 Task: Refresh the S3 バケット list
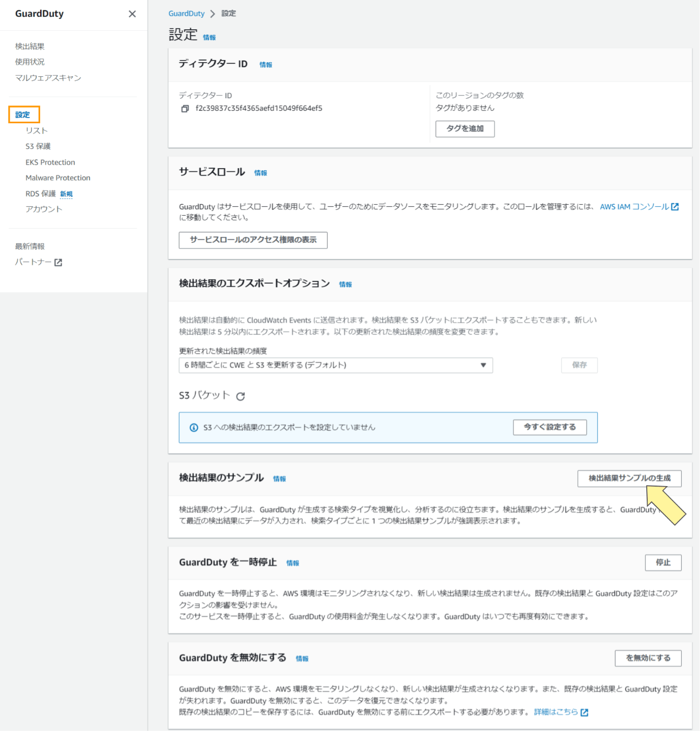coord(240,396)
